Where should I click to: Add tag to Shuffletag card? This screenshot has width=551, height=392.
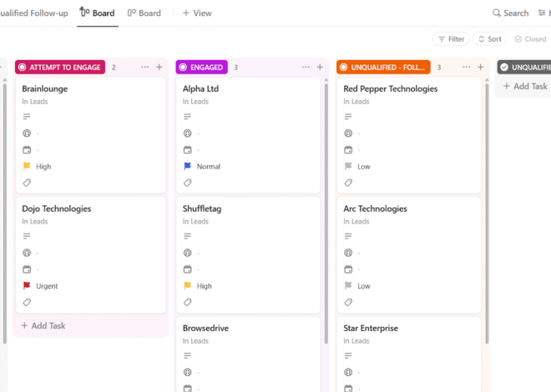coord(187,302)
